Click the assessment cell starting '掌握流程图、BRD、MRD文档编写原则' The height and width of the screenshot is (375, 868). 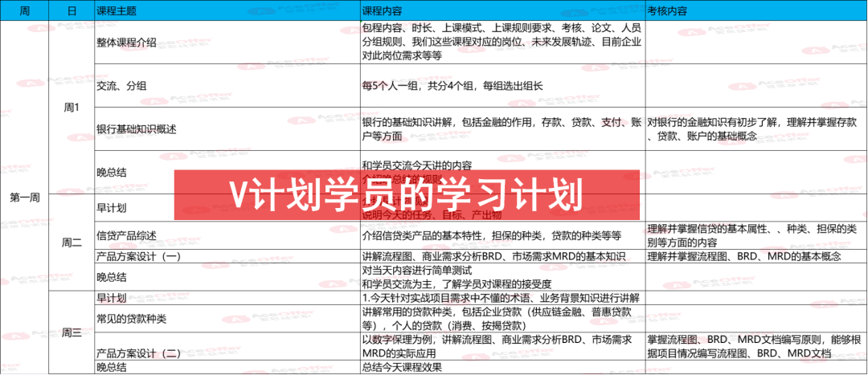coord(756,347)
